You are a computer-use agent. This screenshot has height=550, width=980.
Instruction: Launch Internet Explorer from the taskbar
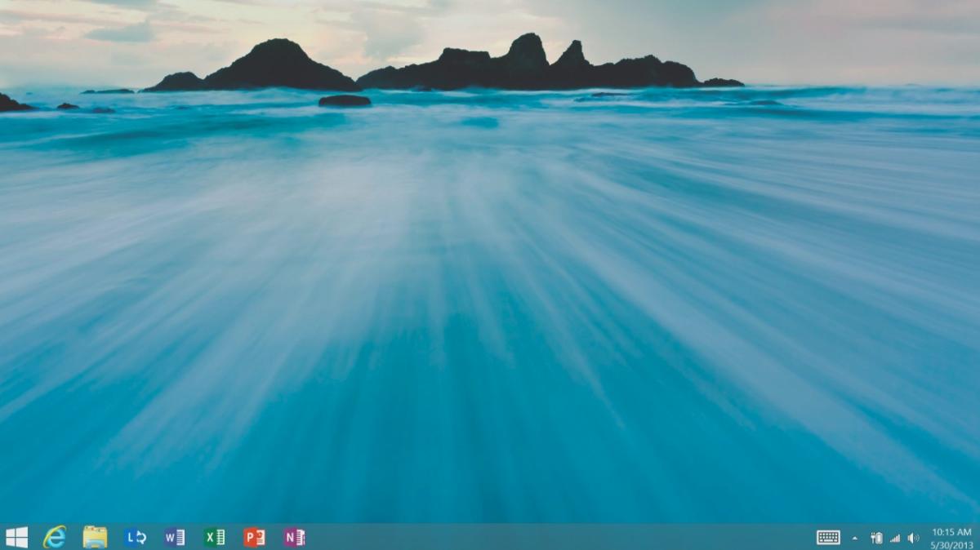click(55, 537)
